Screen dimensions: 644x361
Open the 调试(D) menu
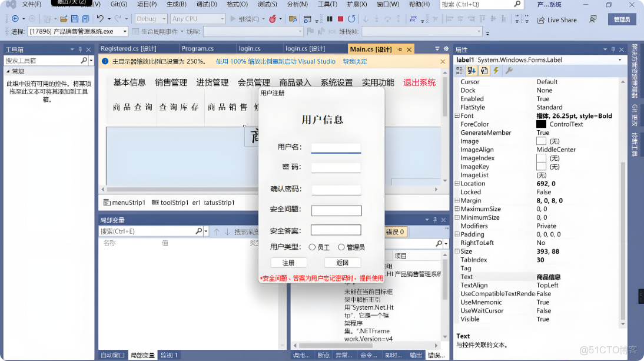pyautogui.click(x=208, y=5)
